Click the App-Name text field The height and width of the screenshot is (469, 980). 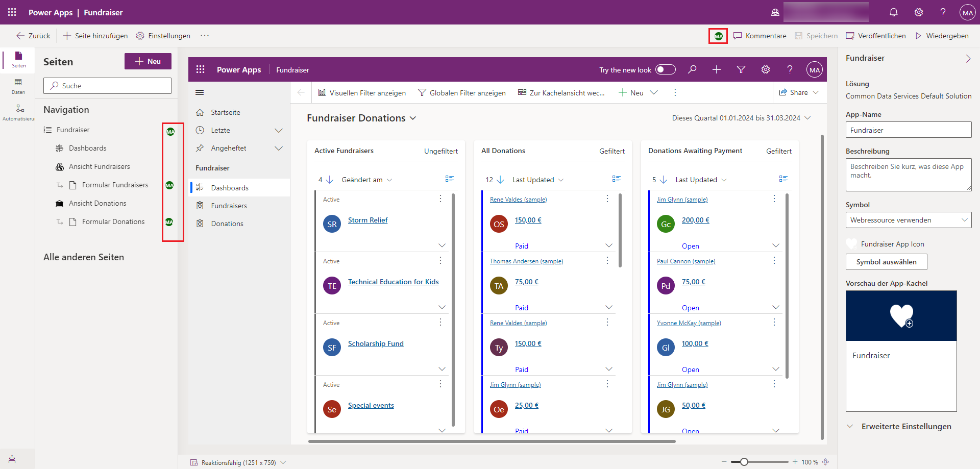[909, 130]
